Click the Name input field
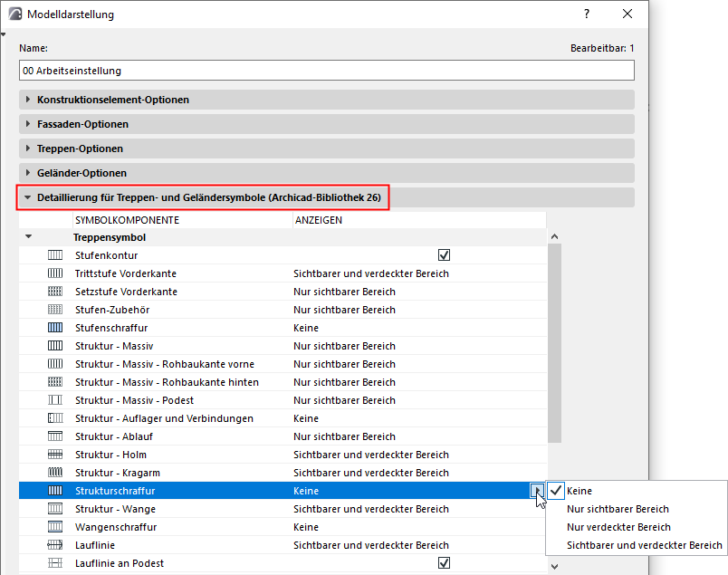The image size is (728, 575). tap(326, 71)
